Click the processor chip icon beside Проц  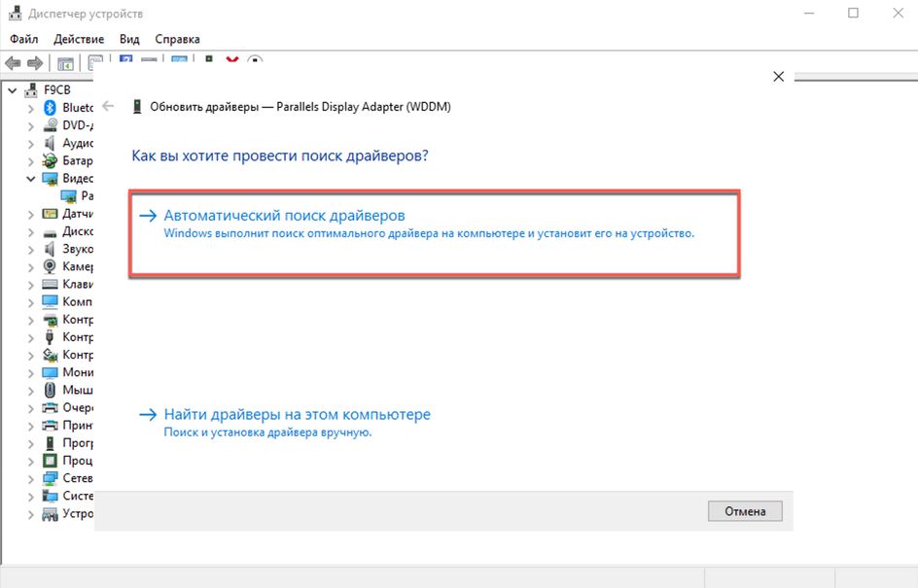point(50,461)
